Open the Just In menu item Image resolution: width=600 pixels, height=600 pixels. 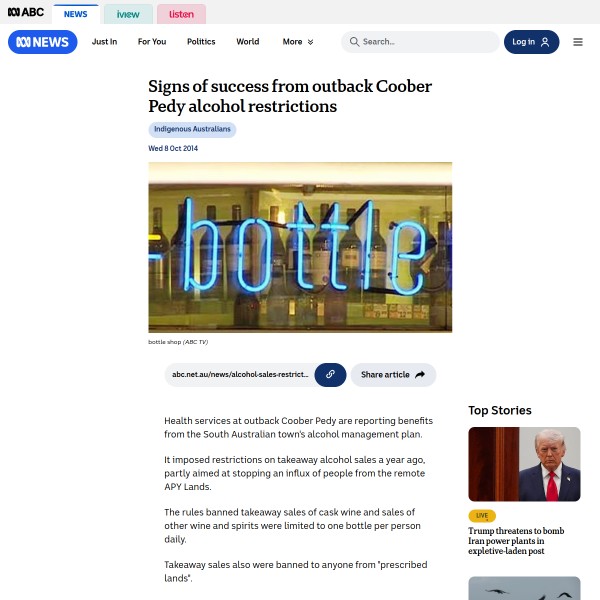(104, 42)
